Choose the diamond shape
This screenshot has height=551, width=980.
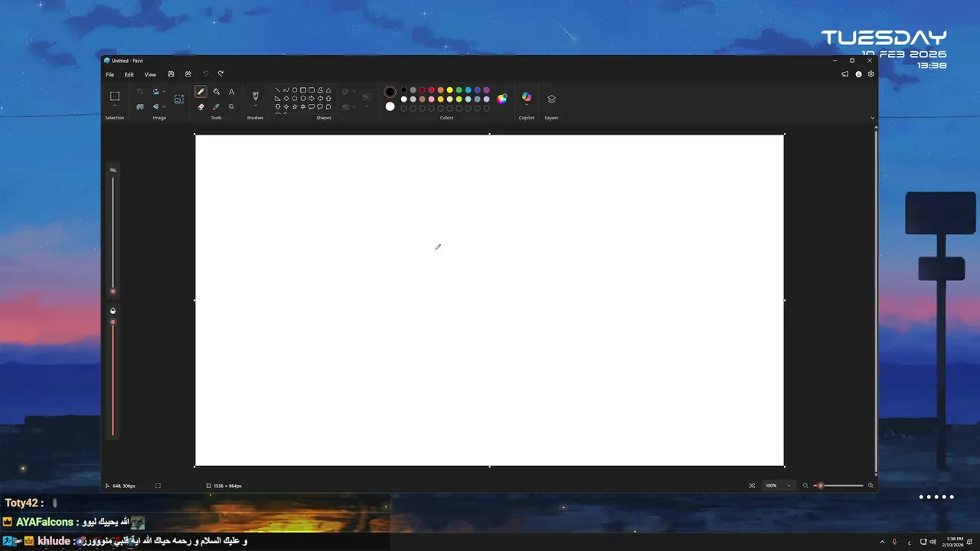[286, 98]
